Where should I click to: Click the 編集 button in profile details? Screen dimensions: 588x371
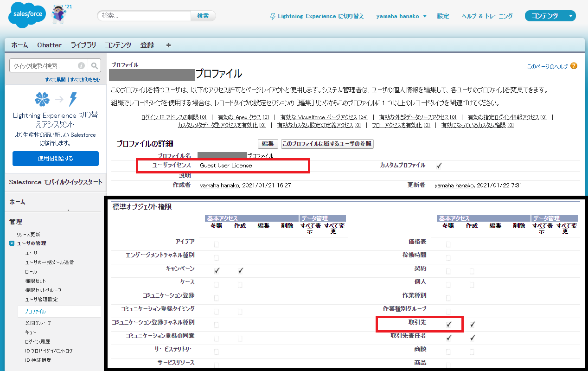coord(268,144)
